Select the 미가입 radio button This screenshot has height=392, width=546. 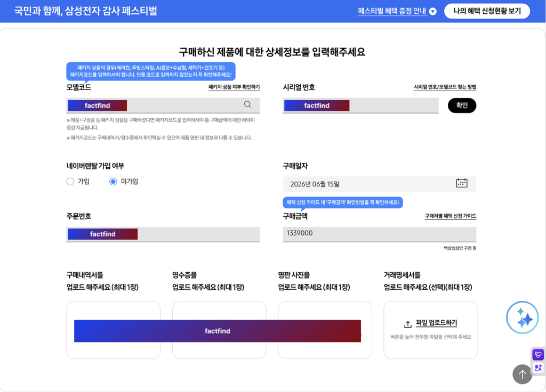tap(113, 182)
